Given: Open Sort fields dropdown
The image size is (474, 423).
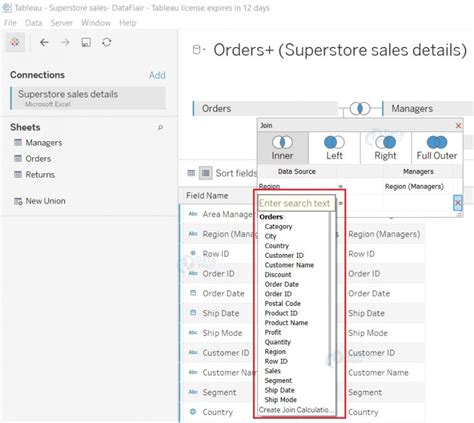Looking at the screenshot, I should pos(236,173).
